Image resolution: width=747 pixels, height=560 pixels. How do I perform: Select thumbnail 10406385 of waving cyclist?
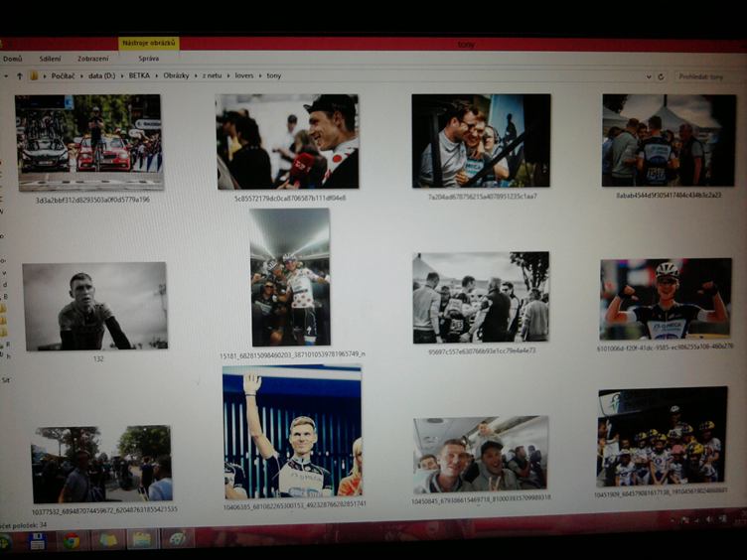coord(292,432)
